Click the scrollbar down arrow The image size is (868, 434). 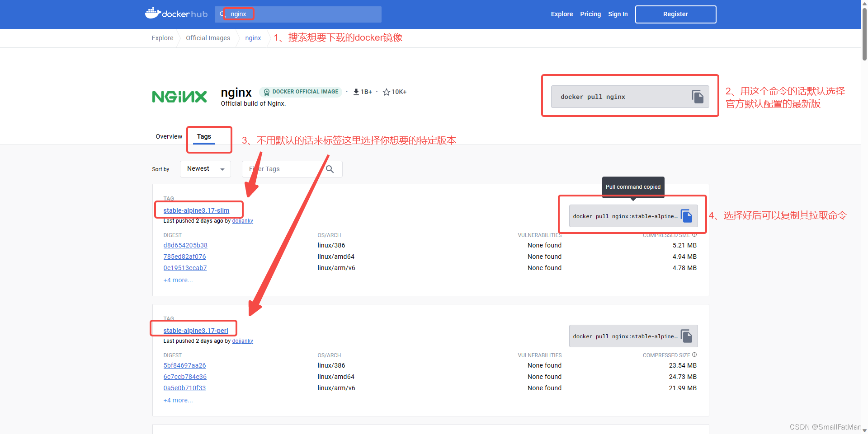(864, 431)
